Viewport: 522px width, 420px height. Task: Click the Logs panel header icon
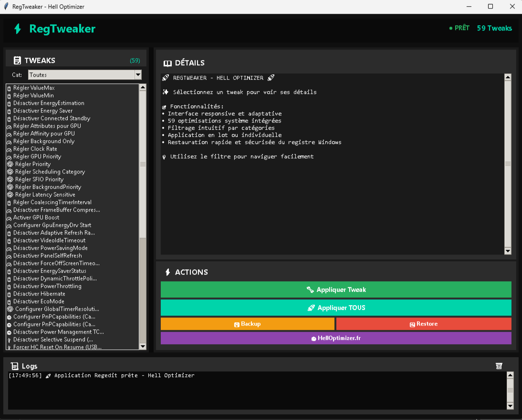click(x=14, y=366)
